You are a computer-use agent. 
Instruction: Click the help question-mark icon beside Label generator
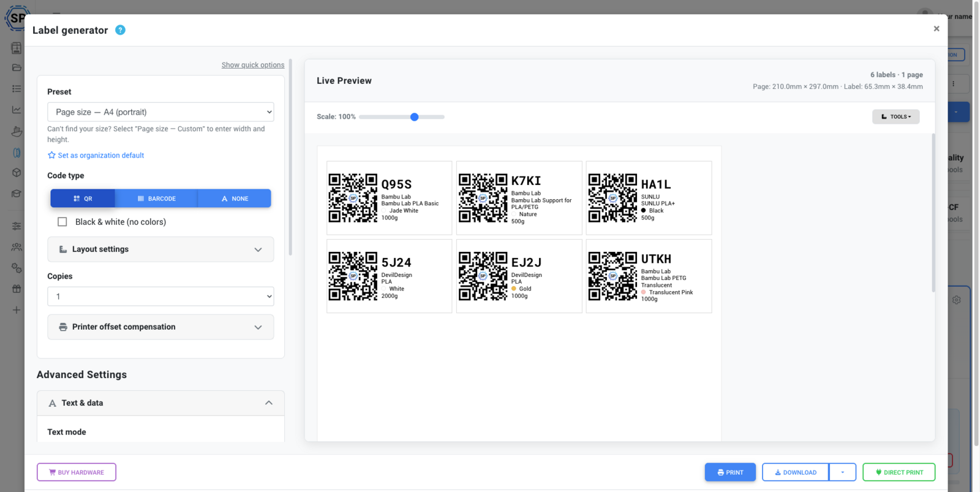point(121,30)
